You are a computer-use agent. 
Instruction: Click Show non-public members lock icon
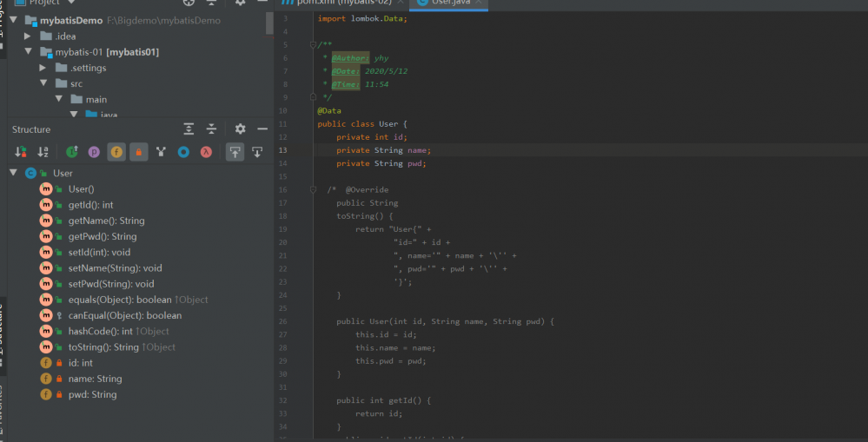[139, 152]
